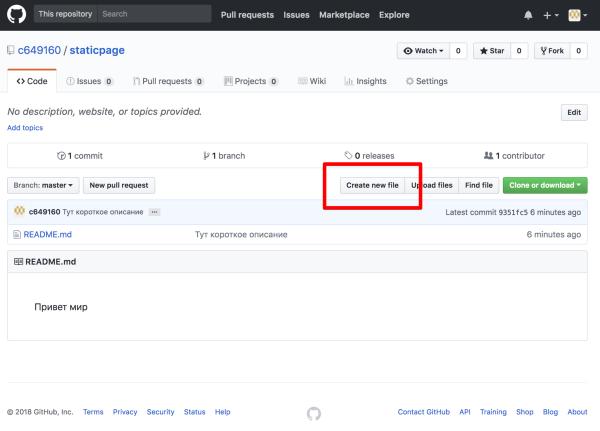
Task: Open the user avatar menu
Action: tap(577, 15)
